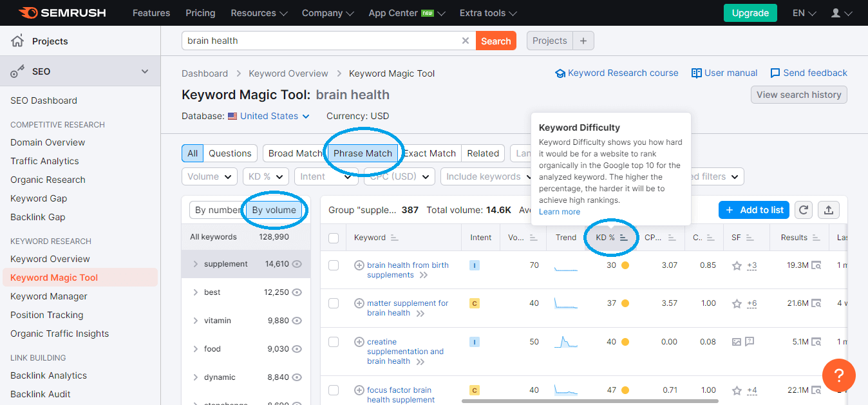The height and width of the screenshot is (405, 868).
Task: Click the SEO key icon in sidebar
Action: [x=17, y=71]
